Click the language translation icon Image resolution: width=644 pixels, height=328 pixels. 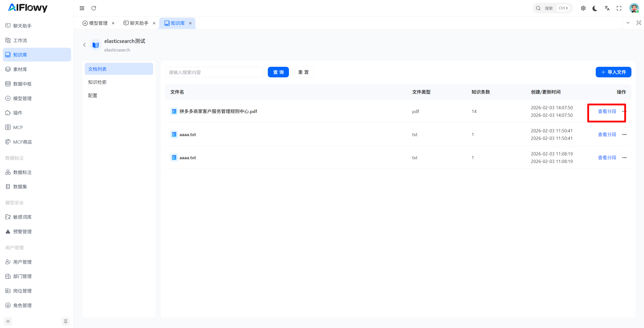[x=607, y=8]
